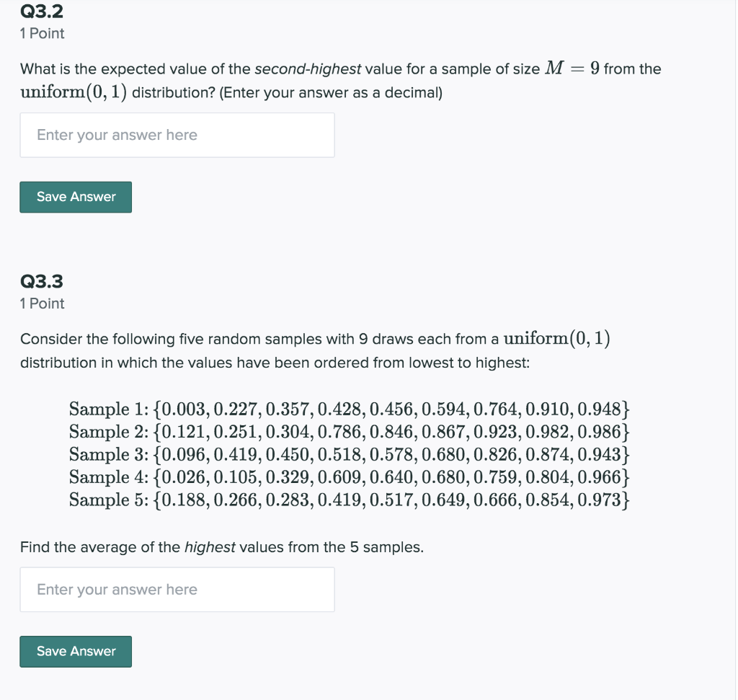
Task: Click the Sample 1 data row
Action: (348, 409)
